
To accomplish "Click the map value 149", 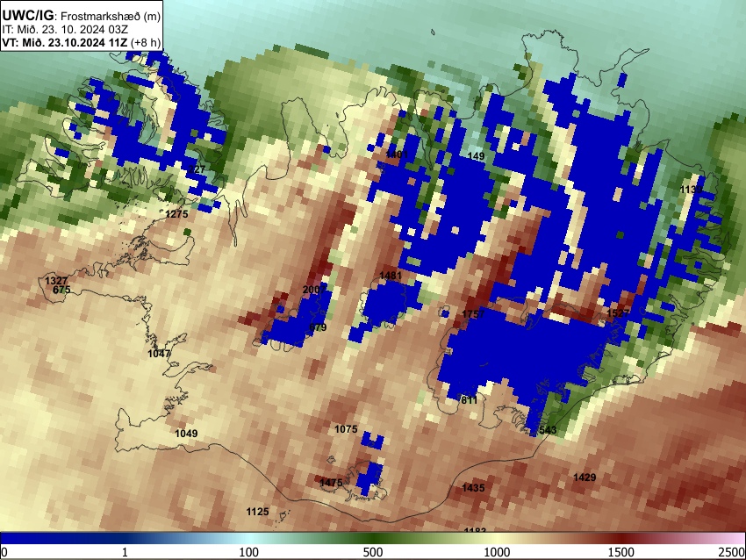I will tap(476, 156).
